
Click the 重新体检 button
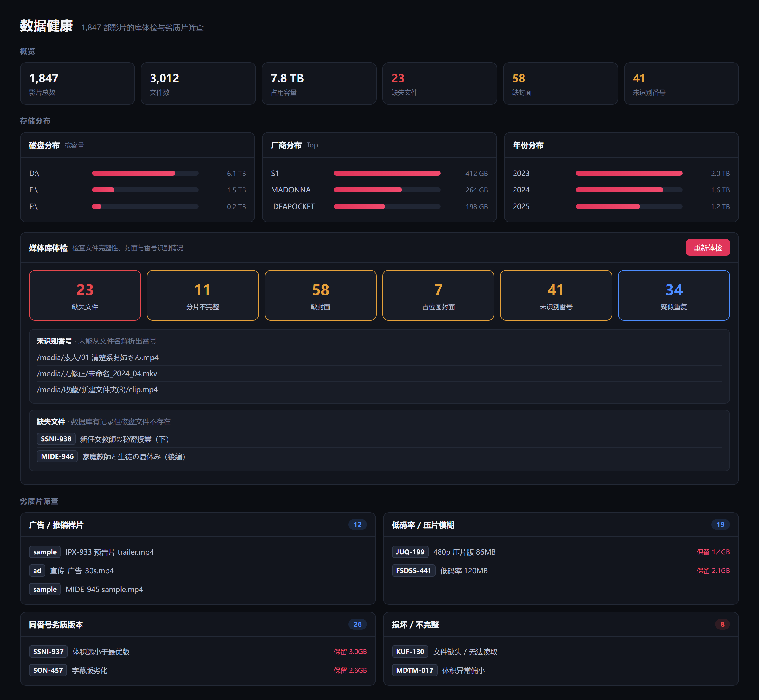(707, 248)
